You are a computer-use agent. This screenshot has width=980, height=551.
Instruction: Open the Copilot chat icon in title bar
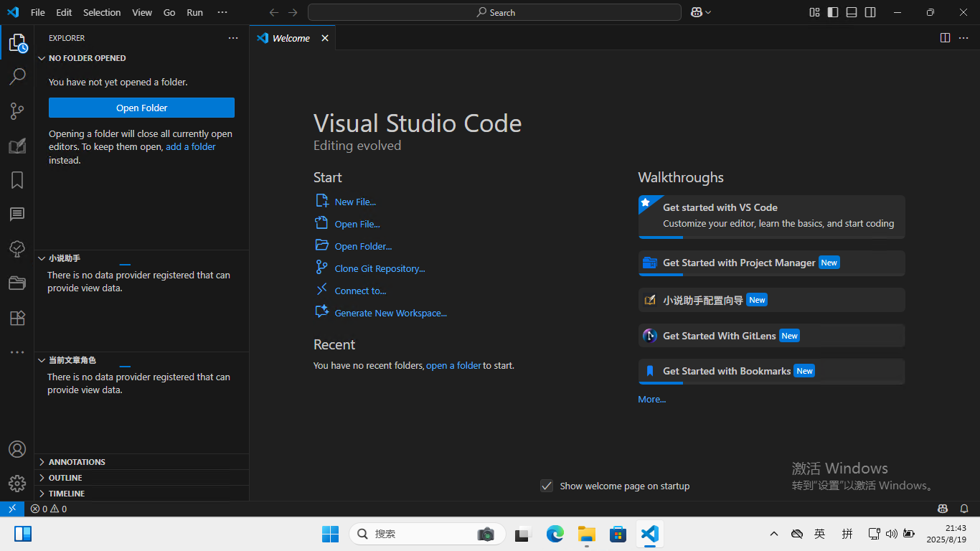click(696, 12)
